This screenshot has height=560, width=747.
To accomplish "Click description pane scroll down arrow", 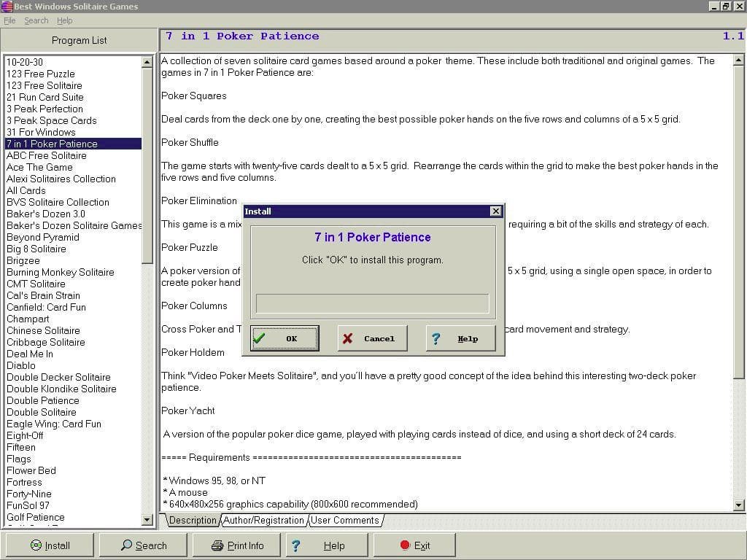I will [738, 505].
